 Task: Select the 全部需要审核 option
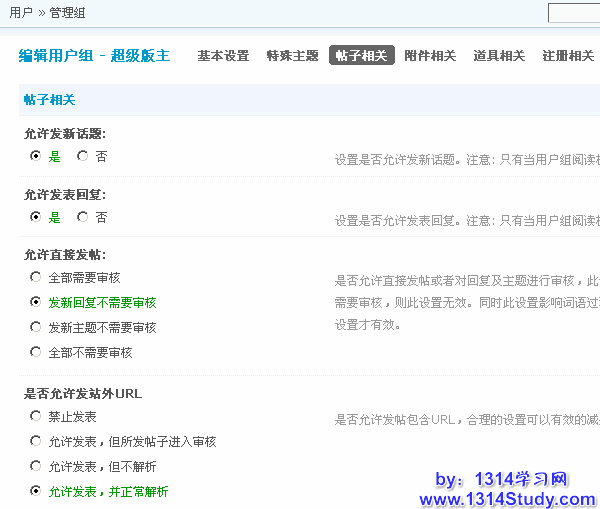click(x=36, y=277)
